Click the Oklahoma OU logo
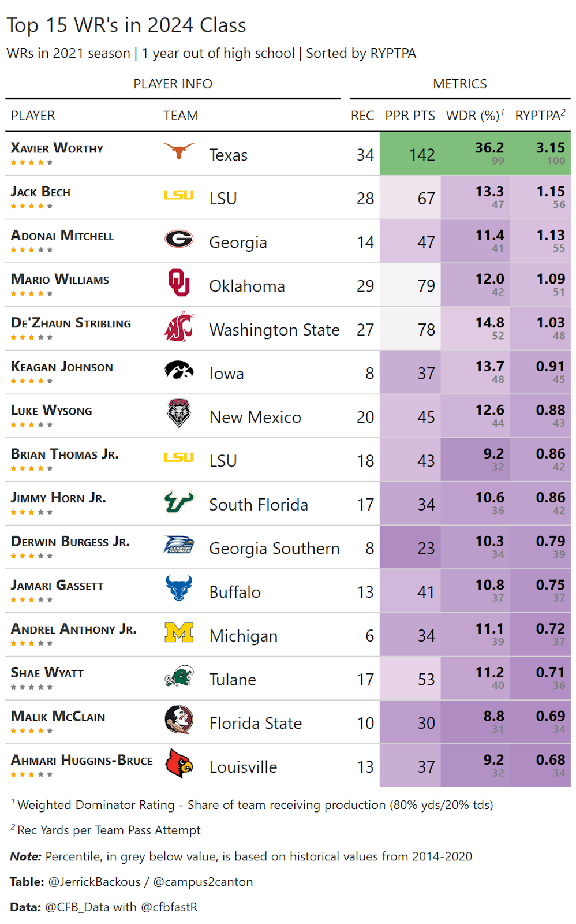This screenshot has width=576, height=924. click(179, 282)
